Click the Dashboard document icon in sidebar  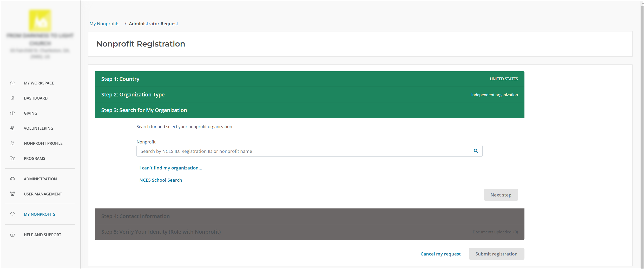click(12, 98)
